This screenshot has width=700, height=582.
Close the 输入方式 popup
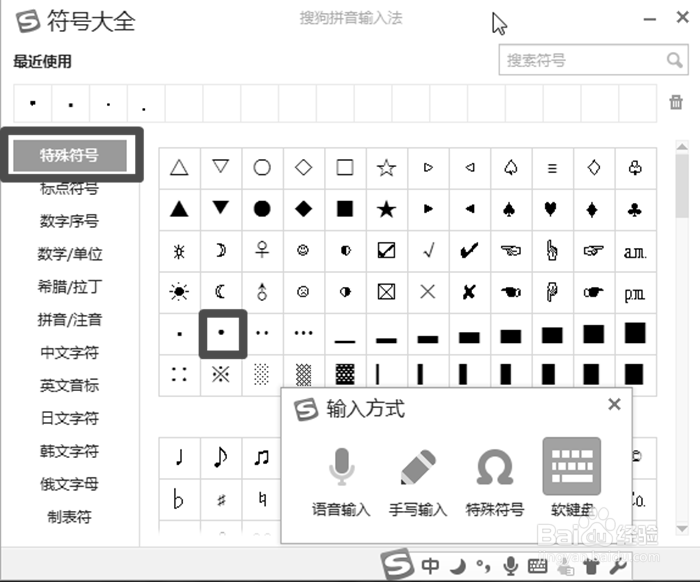click(x=614, y=404)
